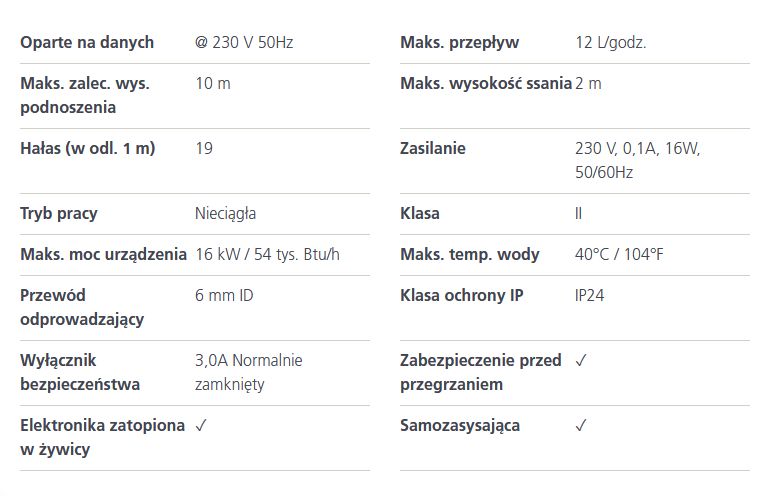Select the Tryb pracy label

tap(59, 214)
